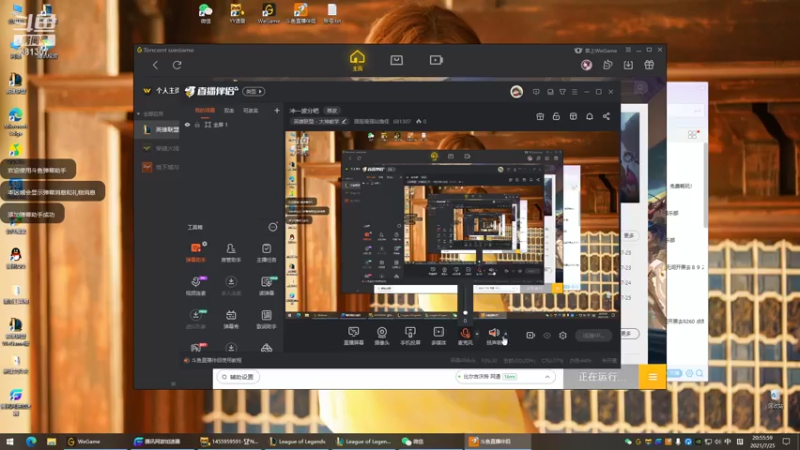Open WeGame gift box icon
This screenshot has width=800, height=450.
649,65
